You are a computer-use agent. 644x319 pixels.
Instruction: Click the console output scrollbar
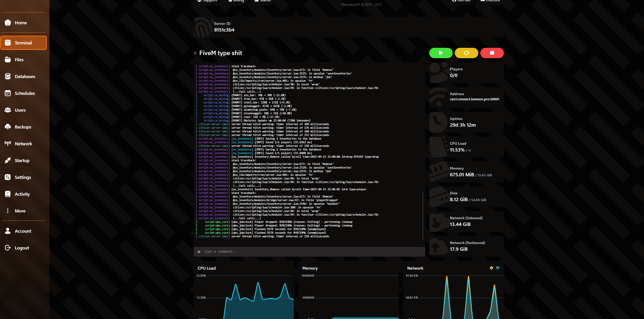[423, 216]
